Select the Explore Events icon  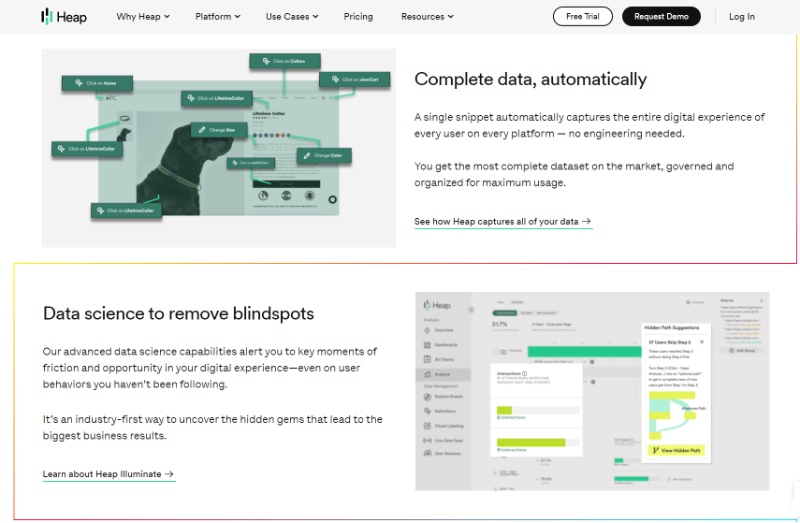tap(427, 397)
